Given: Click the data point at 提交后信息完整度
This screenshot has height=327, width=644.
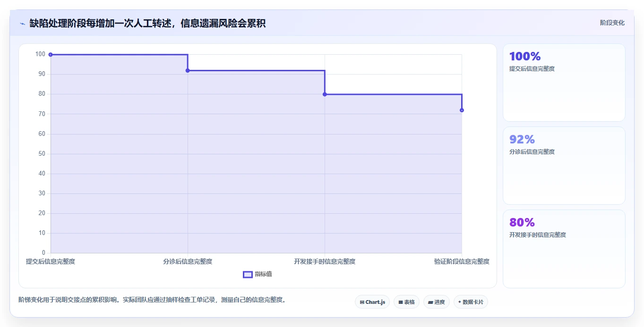Looking at the screenshot, I should 51,55.
